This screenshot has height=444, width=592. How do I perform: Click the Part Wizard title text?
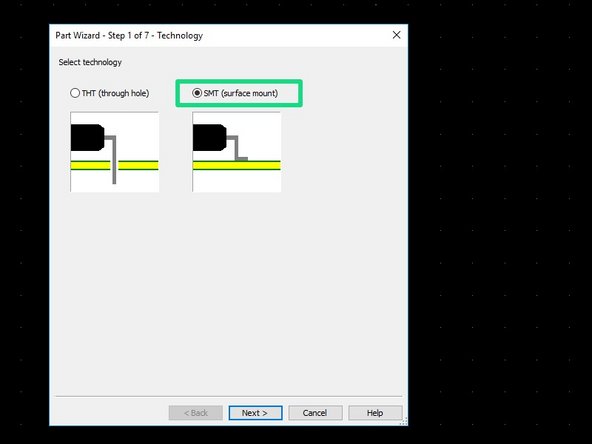pos(129,35)
